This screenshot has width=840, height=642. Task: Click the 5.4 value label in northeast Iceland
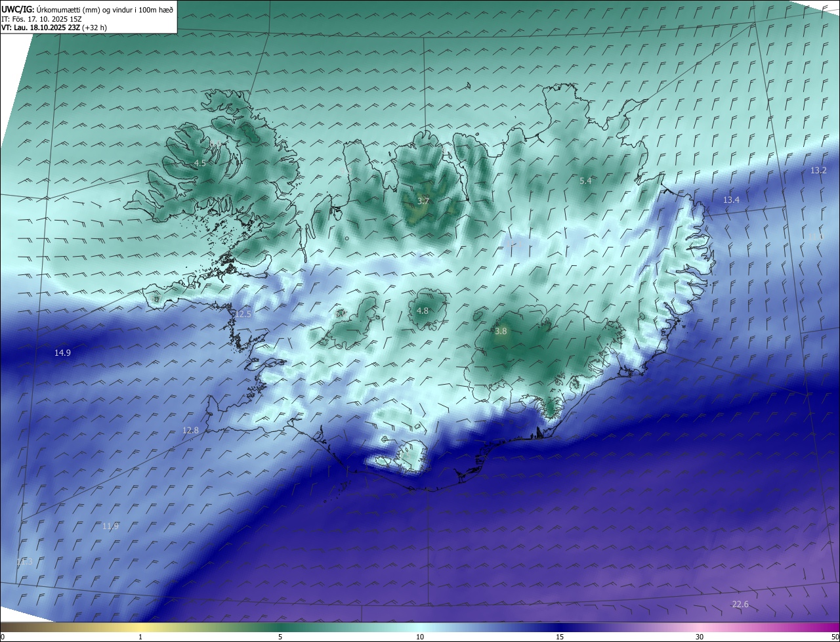(x=586, y=181)
